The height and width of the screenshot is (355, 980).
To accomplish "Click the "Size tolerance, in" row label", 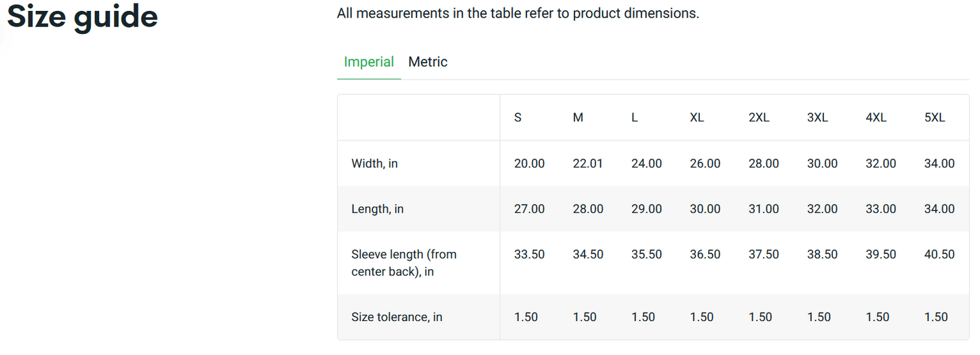I will tap(397, 317).
